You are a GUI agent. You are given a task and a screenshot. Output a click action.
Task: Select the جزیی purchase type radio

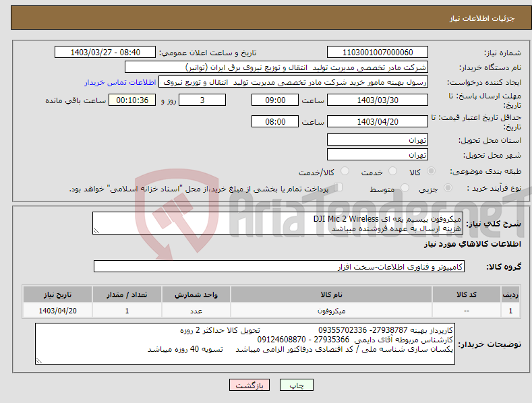click(448, 187)
